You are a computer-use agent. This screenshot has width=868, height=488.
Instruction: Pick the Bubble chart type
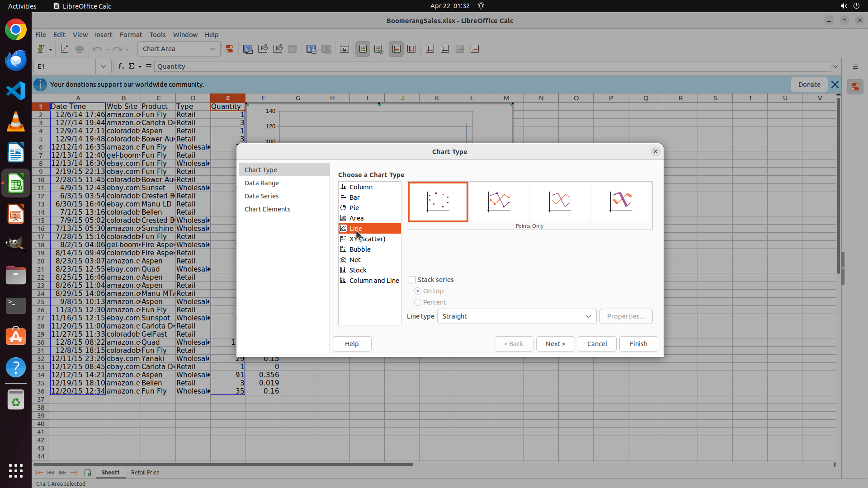360,249
